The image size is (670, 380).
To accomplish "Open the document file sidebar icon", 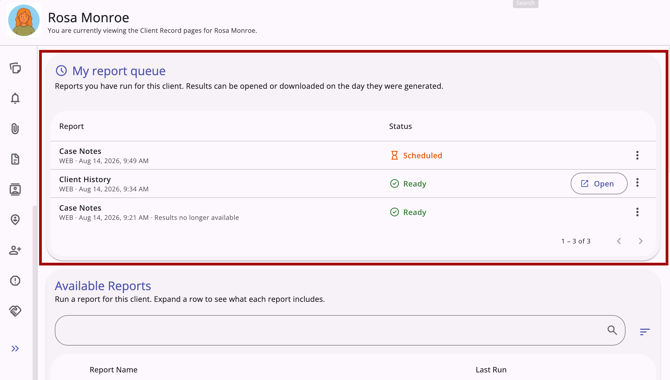I will [15, 159].
